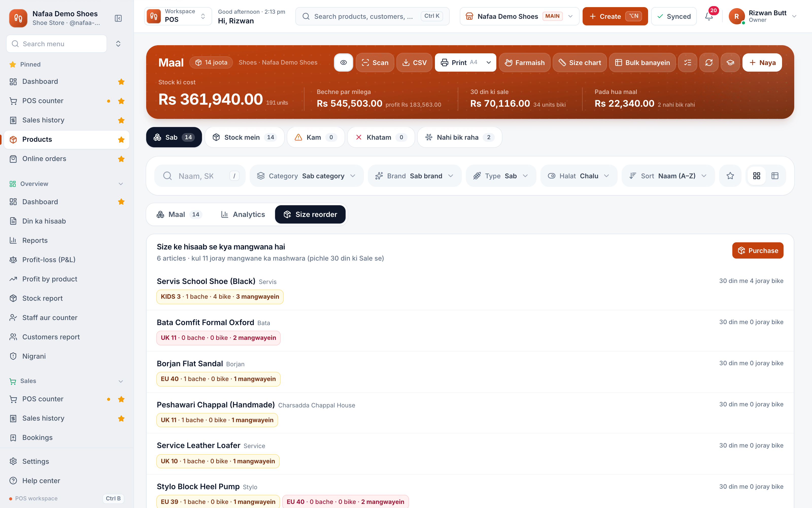Click the refresh icon in Maal header
Image resolution: width=812 pixels, height=508 pixels.
coord(709,62)
